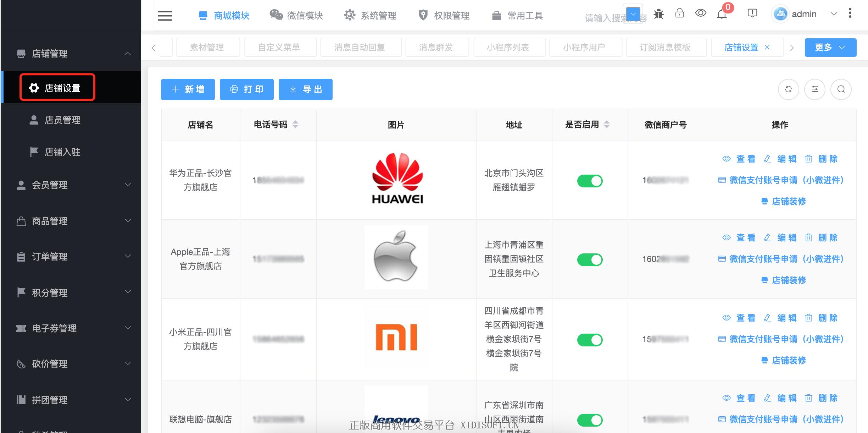Viewport: 868px width, 433px height.
Task: Expand the 订单管理 sidebar section
Action: tap(71, 257)
